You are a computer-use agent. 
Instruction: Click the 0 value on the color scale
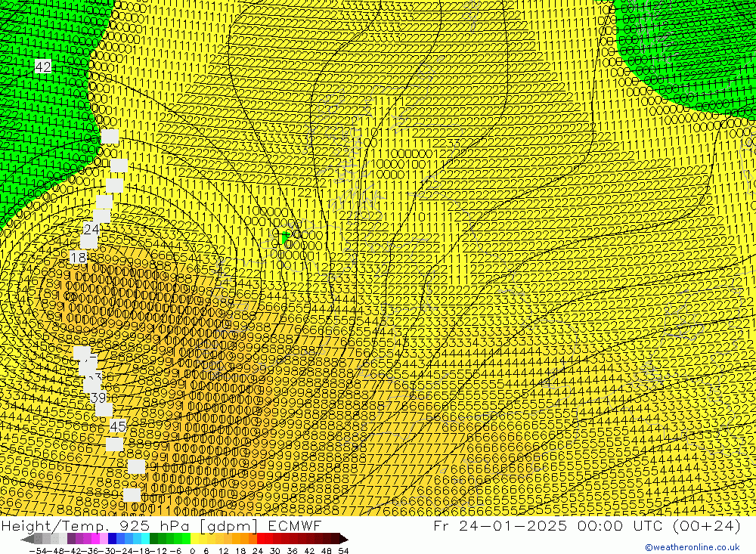pos(192,551)
